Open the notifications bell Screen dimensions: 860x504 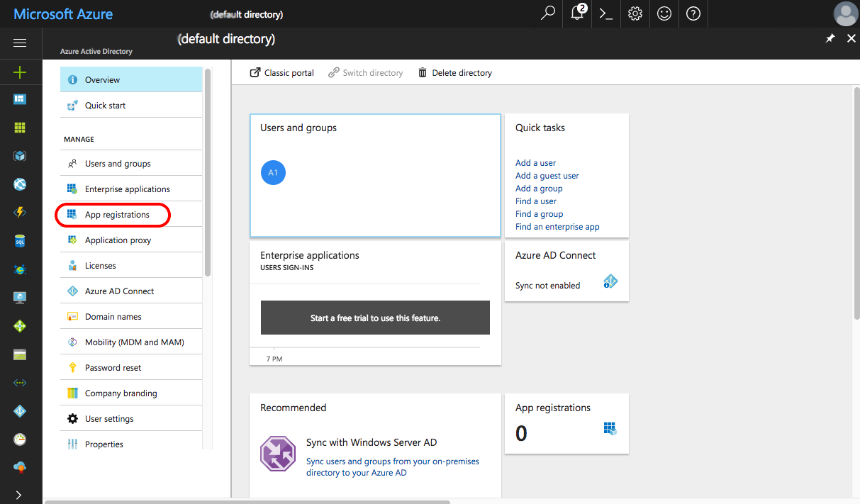578,13
